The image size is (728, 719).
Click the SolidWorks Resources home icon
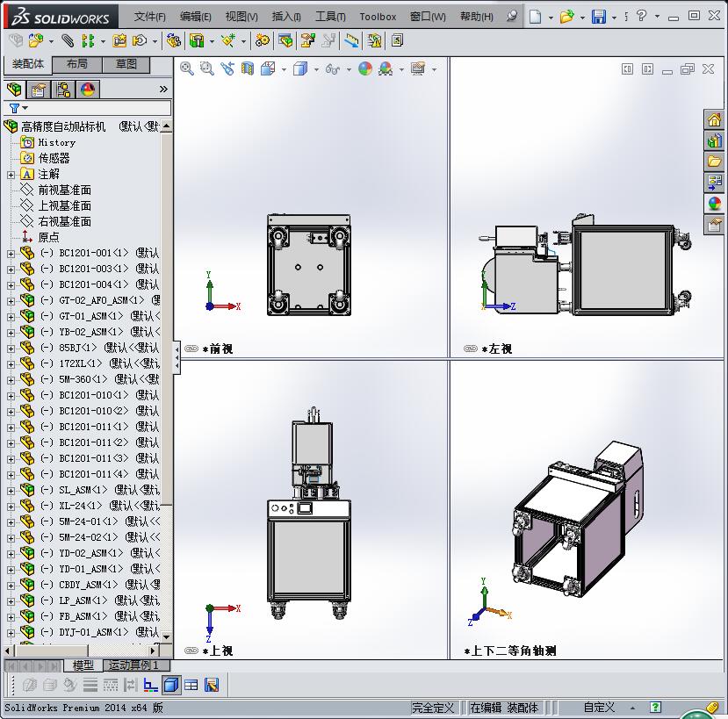[714, 119]
